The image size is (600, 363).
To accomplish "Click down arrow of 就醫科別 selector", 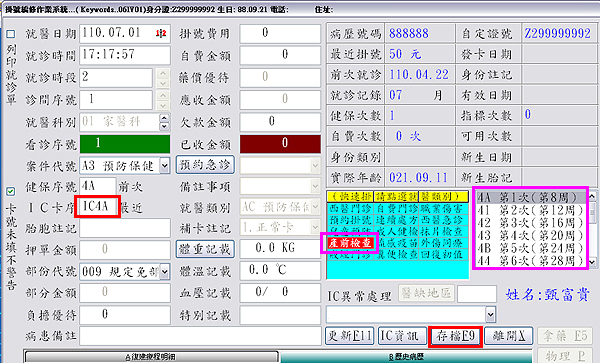I will tap(165, 126).
